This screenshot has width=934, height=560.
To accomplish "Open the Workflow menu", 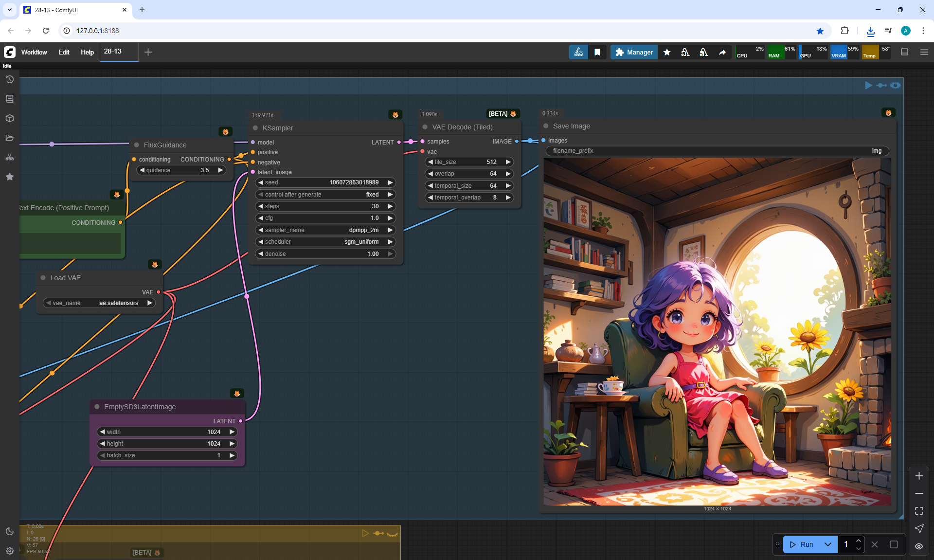I will pos(34,52).
